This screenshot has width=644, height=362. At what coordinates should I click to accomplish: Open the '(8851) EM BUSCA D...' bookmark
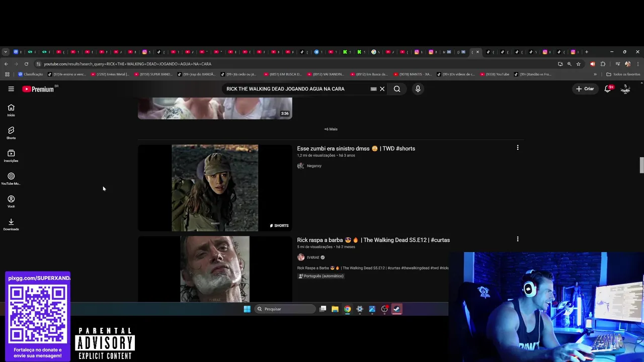pyautogui.click(x=282, y=74)
